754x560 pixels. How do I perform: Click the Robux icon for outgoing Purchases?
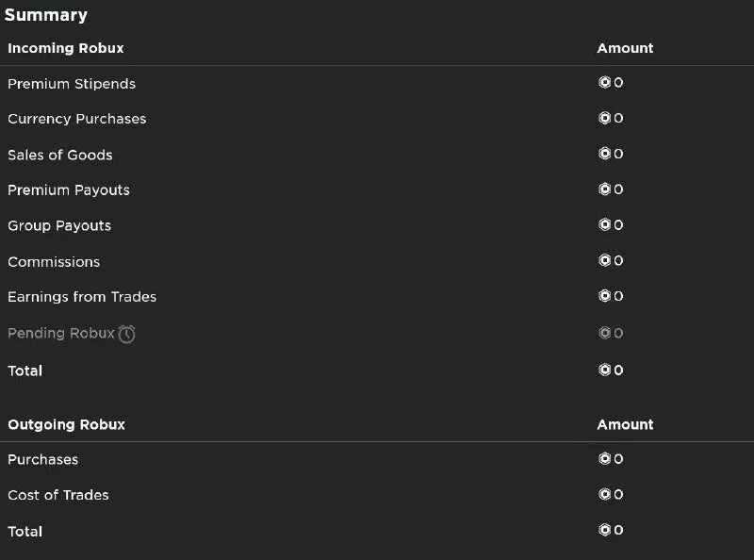(x=604, y=459)
